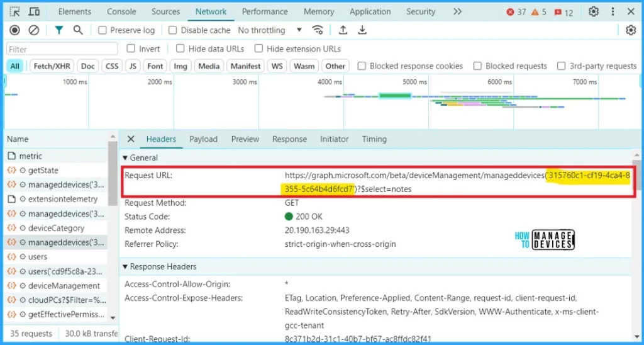644x345 pixels.
Task: Switch to the Preview tab
Action: 245,139
